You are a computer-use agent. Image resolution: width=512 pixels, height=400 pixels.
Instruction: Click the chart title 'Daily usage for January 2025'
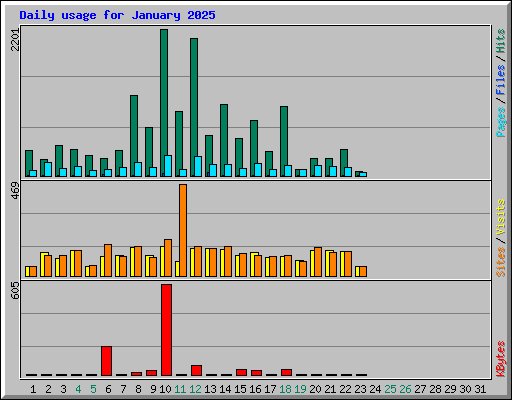pos(117,15)
